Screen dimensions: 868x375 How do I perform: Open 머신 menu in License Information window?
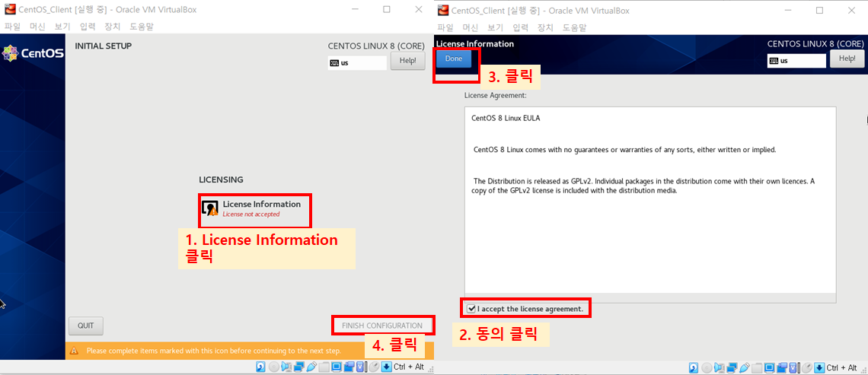point(470,27)
